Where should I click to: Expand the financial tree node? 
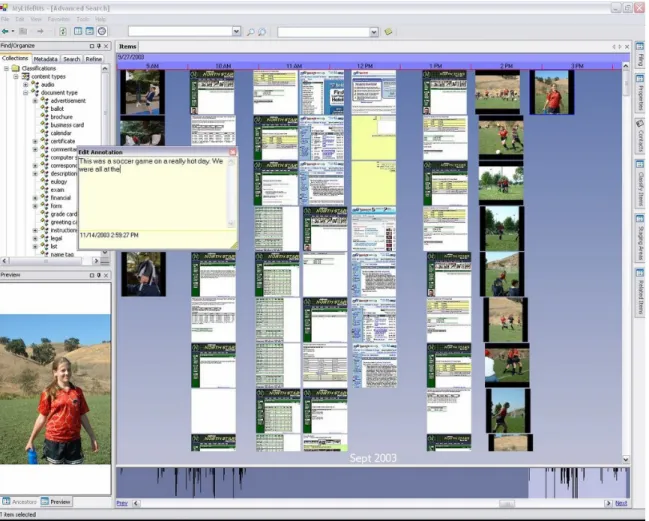[x=35, y=198]
